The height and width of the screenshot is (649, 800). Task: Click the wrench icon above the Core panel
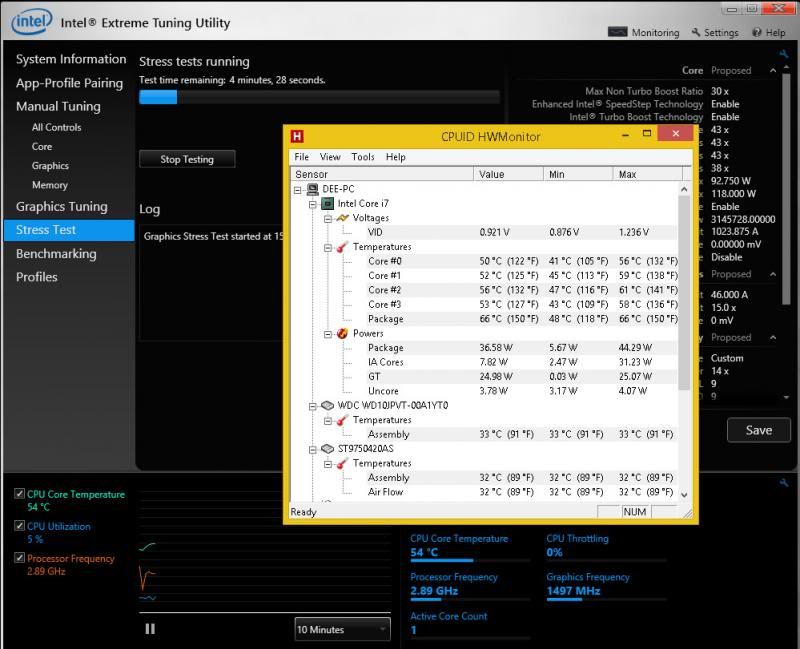(784, 54)
